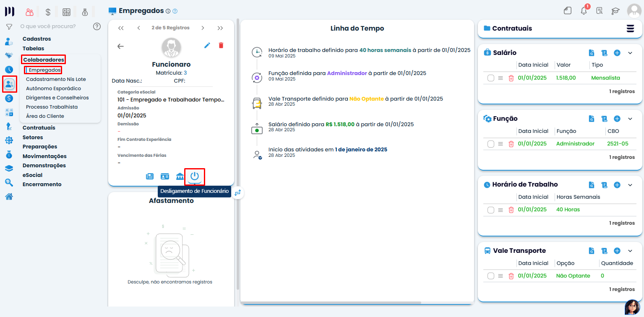Go to the previous employee record
Viewport: 644px width, 317px height.
[x=139, y=28]
